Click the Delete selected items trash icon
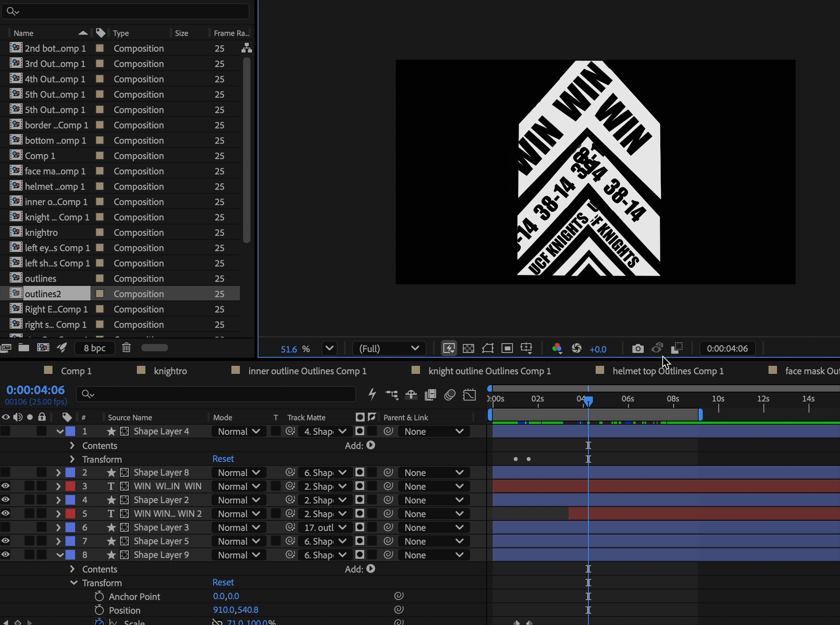The width and height of the screenshot is (840, 625). tap(126, 348)
